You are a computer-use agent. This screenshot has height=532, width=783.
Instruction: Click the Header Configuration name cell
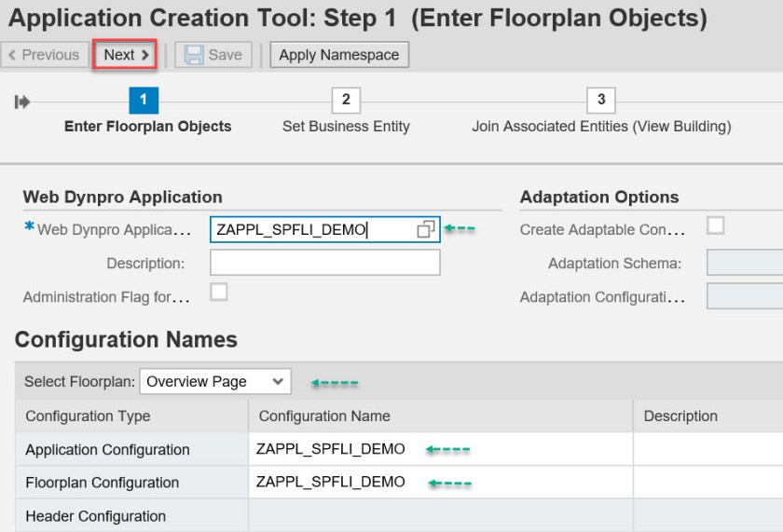tap(440, 515)
